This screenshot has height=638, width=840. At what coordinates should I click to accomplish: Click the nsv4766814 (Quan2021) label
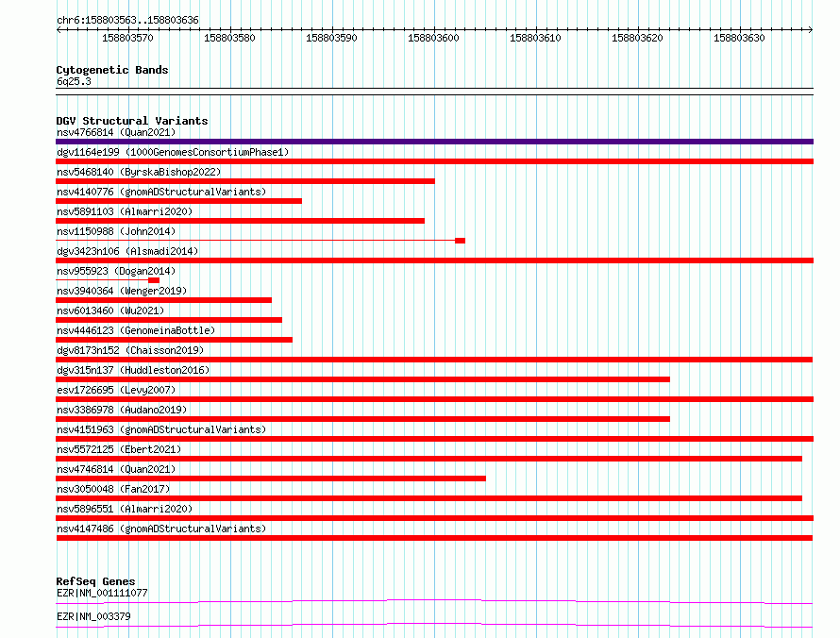116,132
